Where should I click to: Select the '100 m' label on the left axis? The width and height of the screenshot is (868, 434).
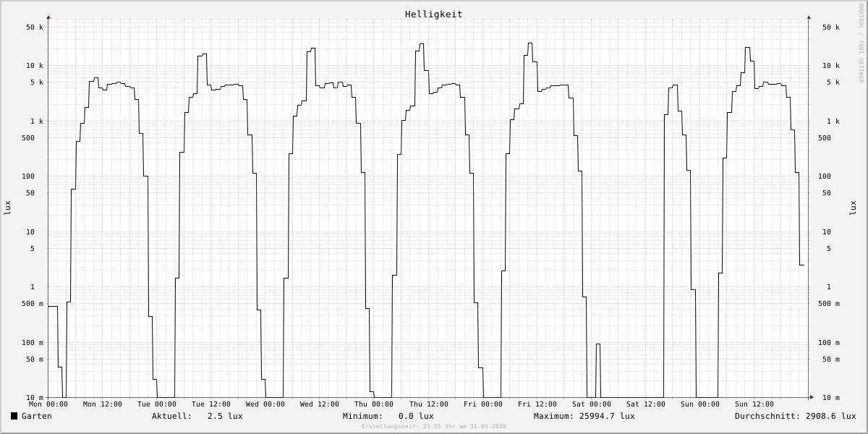click(x=33, y=343)
